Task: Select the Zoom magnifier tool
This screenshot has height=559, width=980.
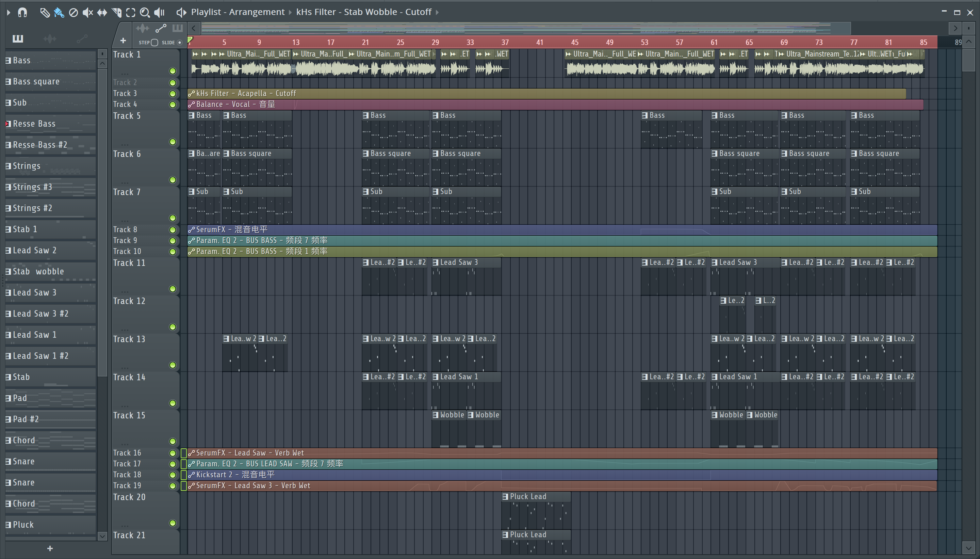Action: [145, 13]
